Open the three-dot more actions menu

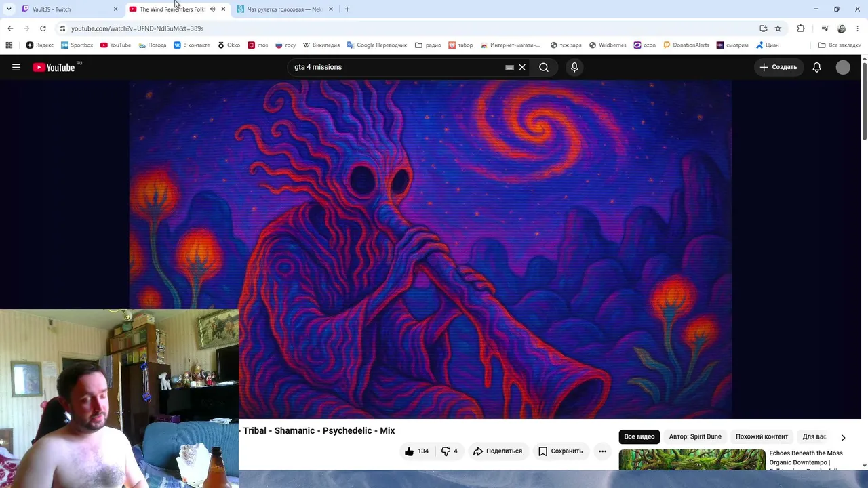tap(602, 451)
